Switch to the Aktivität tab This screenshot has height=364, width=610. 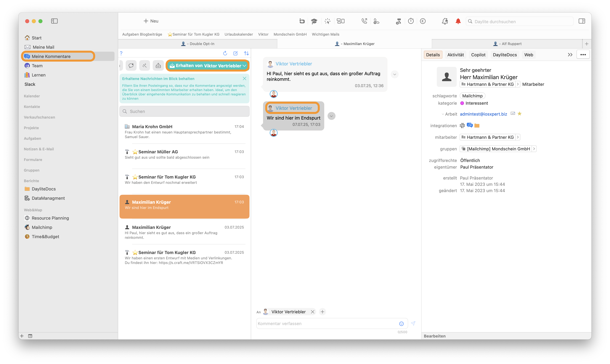pos(455,55)
